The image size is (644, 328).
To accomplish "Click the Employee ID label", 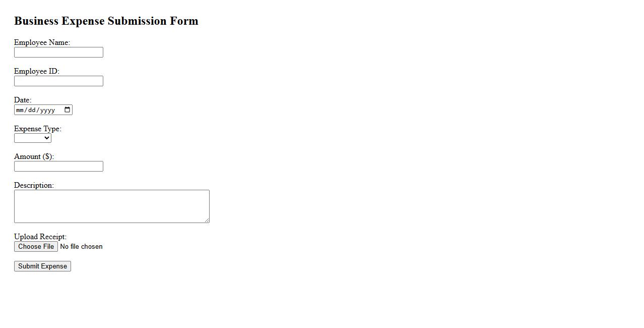I will [36, 72].
